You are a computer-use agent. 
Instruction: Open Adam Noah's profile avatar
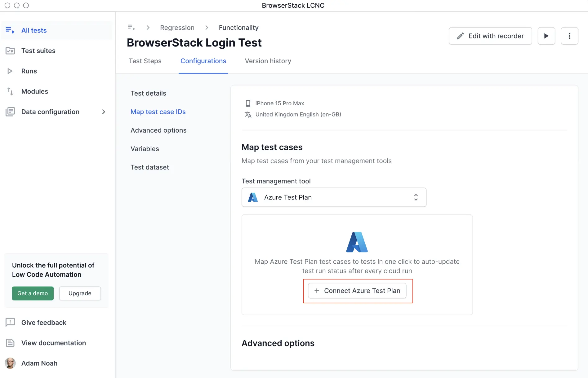click(x=10, y=363)
